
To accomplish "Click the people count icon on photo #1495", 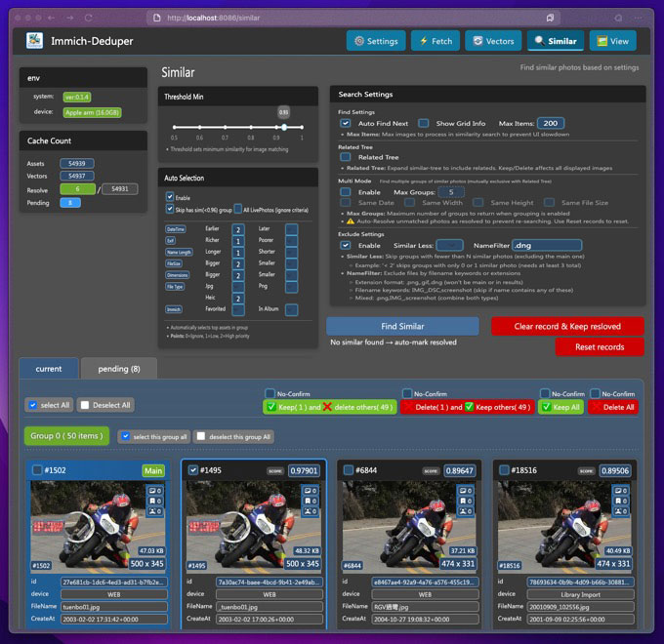I will (x=311, y=511).
